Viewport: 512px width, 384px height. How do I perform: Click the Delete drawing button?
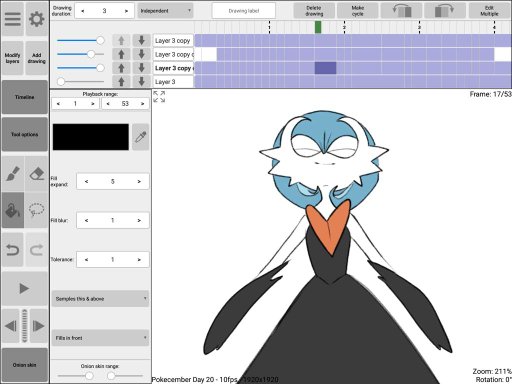pyautogui.click(x=314, y=11)
